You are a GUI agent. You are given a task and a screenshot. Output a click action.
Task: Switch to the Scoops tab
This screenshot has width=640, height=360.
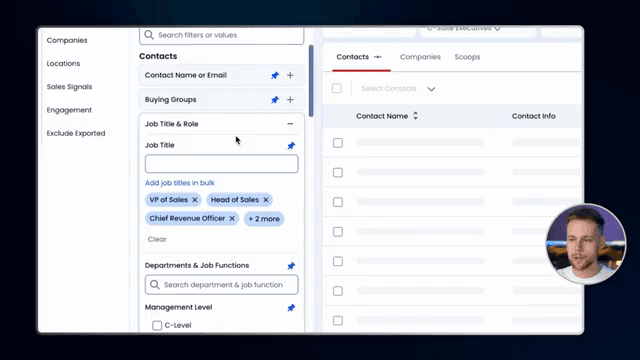467,57
